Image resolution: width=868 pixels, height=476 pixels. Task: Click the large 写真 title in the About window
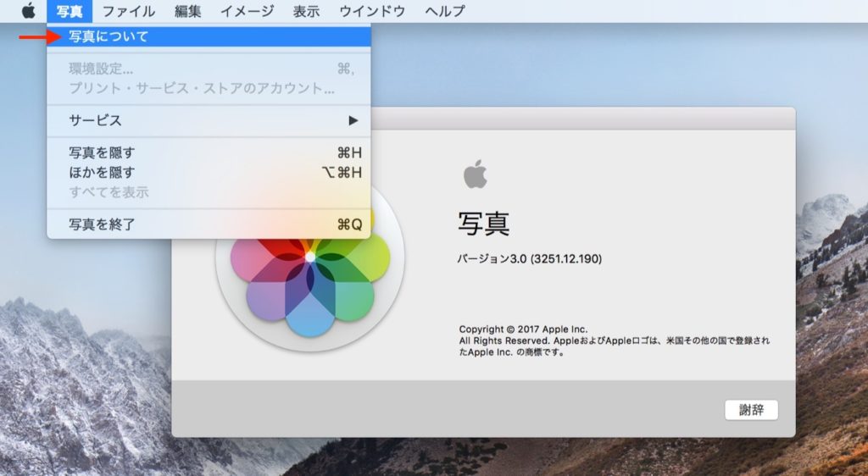[484, 224]
